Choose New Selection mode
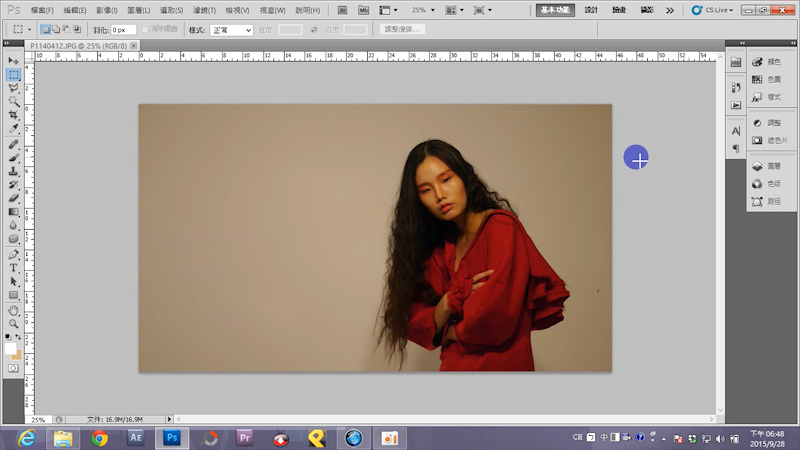 [46, 30]
